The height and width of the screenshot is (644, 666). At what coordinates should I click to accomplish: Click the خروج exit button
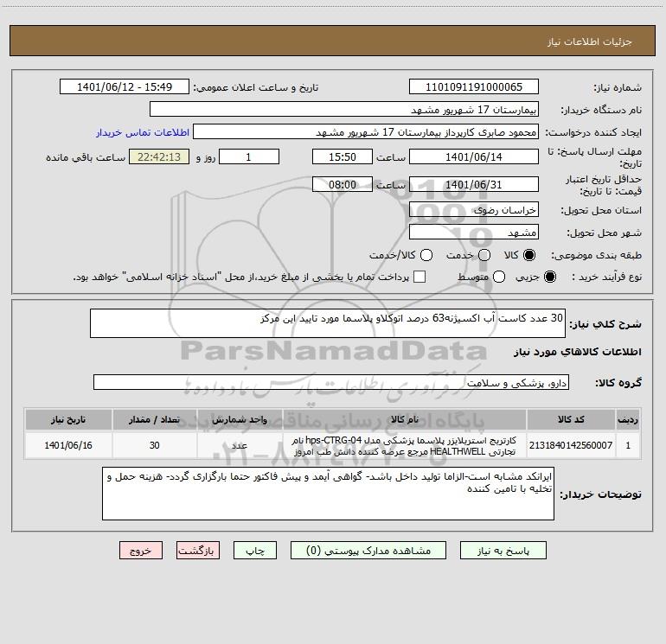pyautogui.click(x=141, y=551)
